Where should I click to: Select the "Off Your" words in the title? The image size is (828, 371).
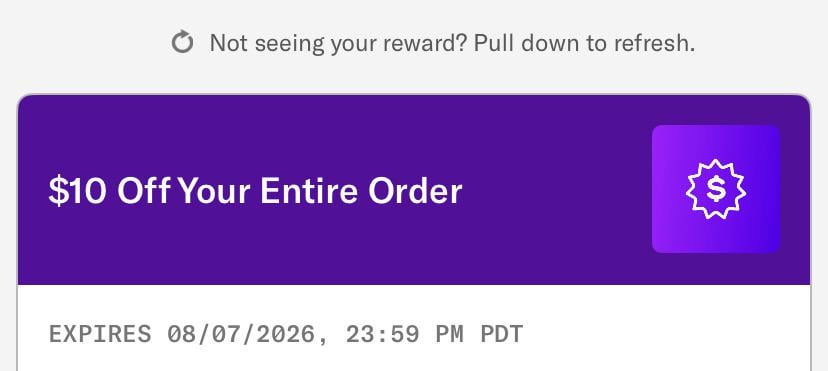coord(184,191)
